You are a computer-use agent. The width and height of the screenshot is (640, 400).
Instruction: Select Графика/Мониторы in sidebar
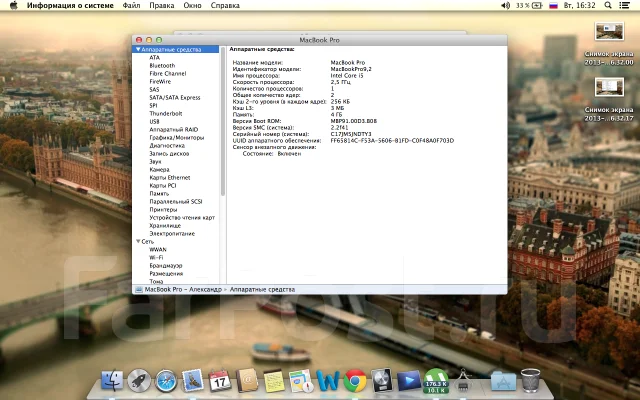click(177, 138)
